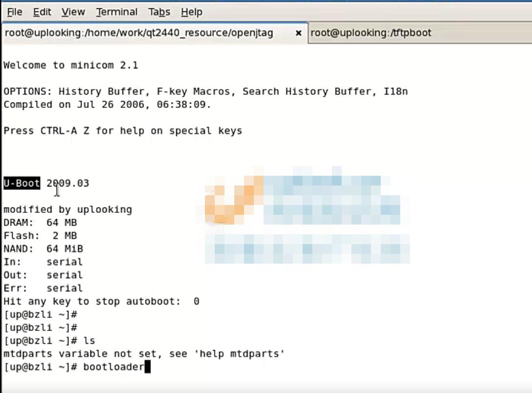Viewport: 532px width, 393px height.
Task: Click the highlighted U-Boot text
Action: tap(22, 183)
